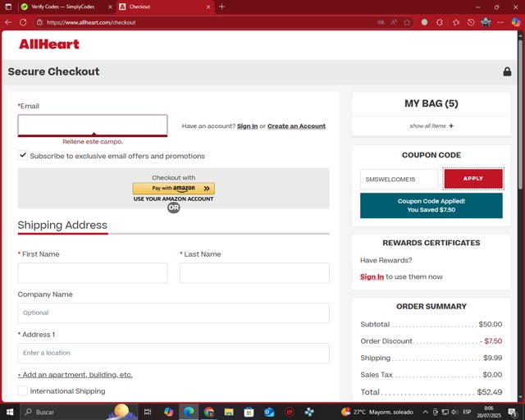
Task: Open the browser extensions icon
Action: [x=440, y=22]
